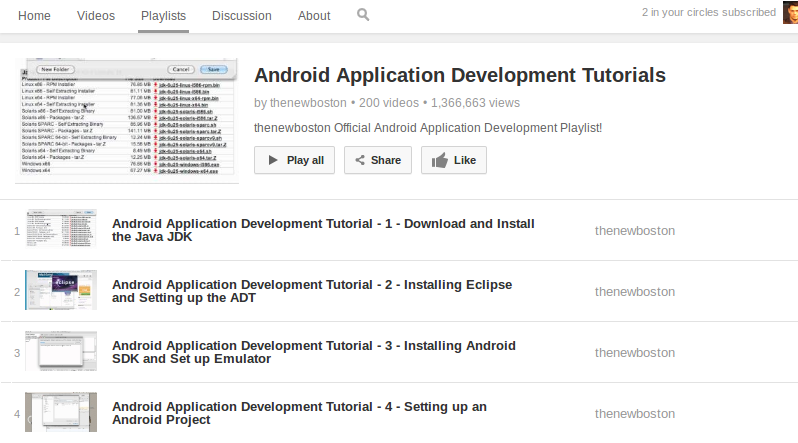Open Tutorial 1 Download and Install Java JDK
The height and width of the screenshot is (443, 798).
(323, 230)
